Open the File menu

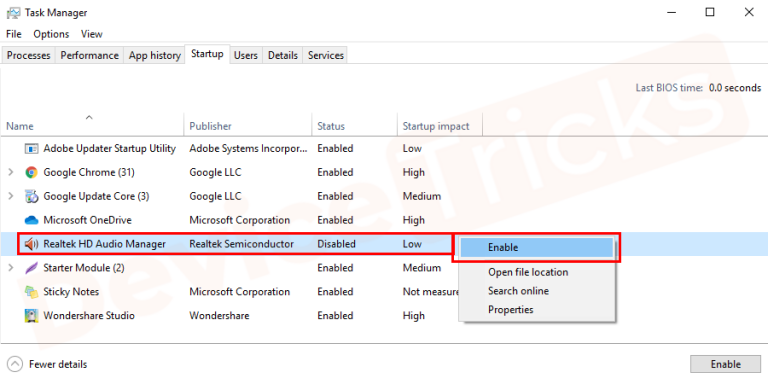click(x=14, y=34)
